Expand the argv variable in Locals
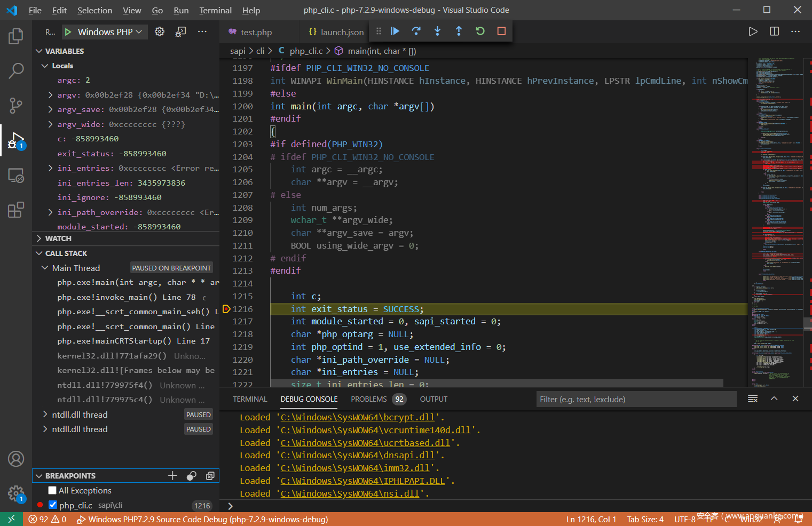 tap(50, 95)
